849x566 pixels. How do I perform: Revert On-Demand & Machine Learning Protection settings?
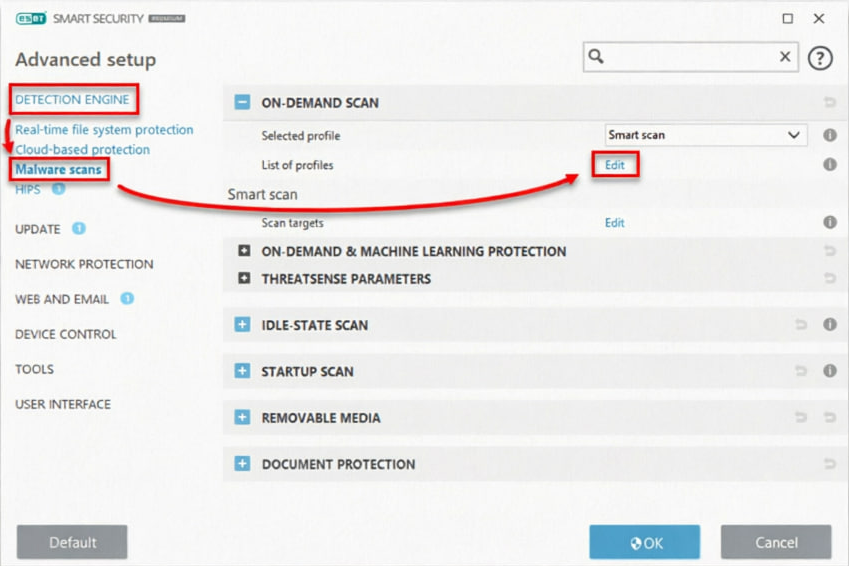(830, 250)
